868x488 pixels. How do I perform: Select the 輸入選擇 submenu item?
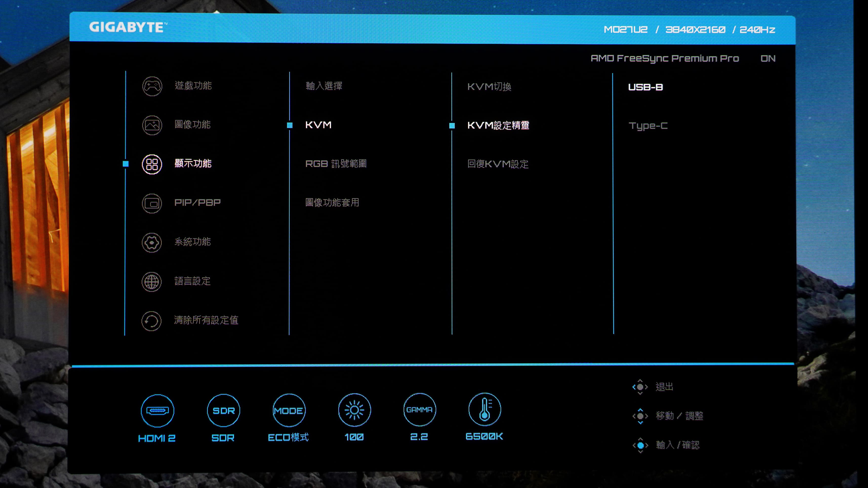(x=324, y=86)
